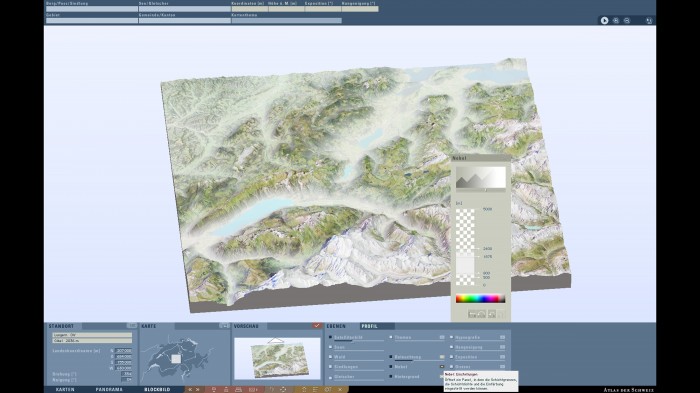Click the undo arrow icon in the bottom toolbar
700x393 pixels.
271,389
